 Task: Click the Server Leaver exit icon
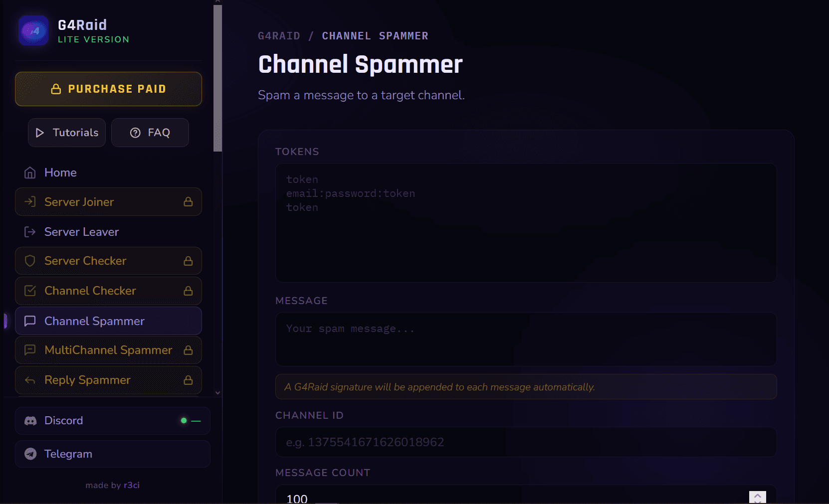(30, 232)
